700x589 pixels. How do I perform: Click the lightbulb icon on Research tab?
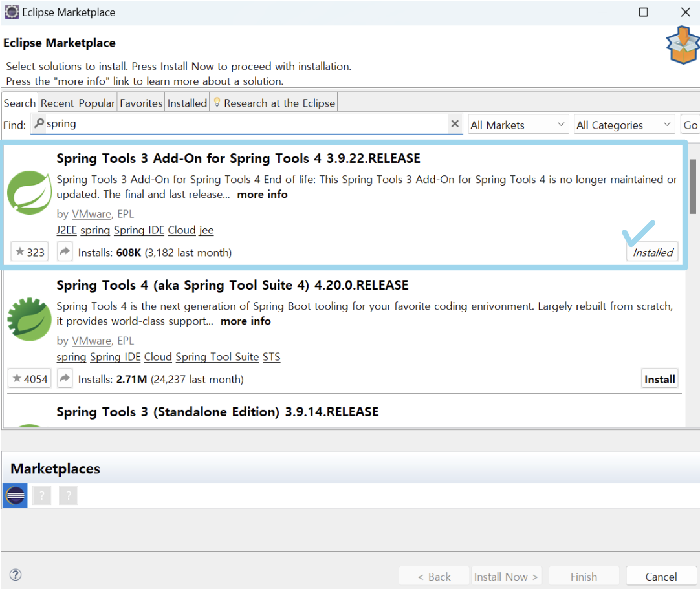click(217, 102)
